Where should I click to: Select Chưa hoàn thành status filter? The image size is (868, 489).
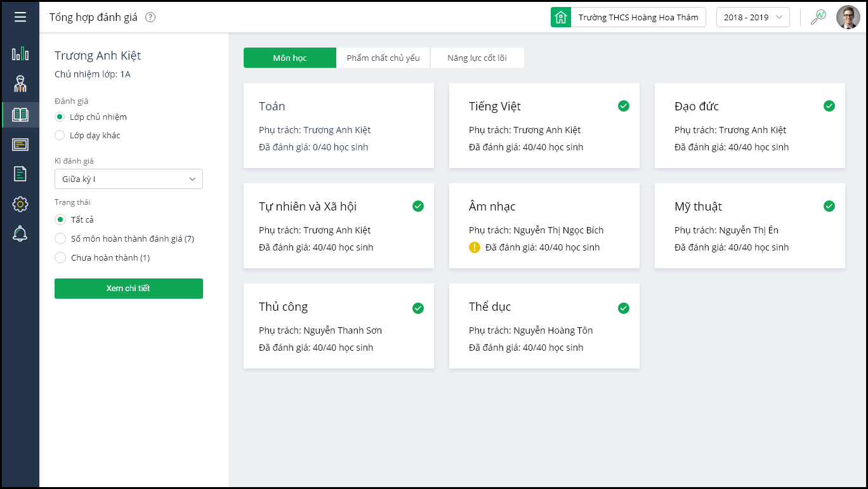pos(60,258)
